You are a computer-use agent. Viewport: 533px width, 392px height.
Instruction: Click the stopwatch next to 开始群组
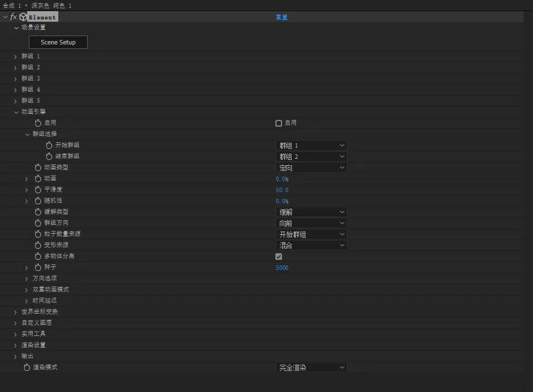pos(49,145)
